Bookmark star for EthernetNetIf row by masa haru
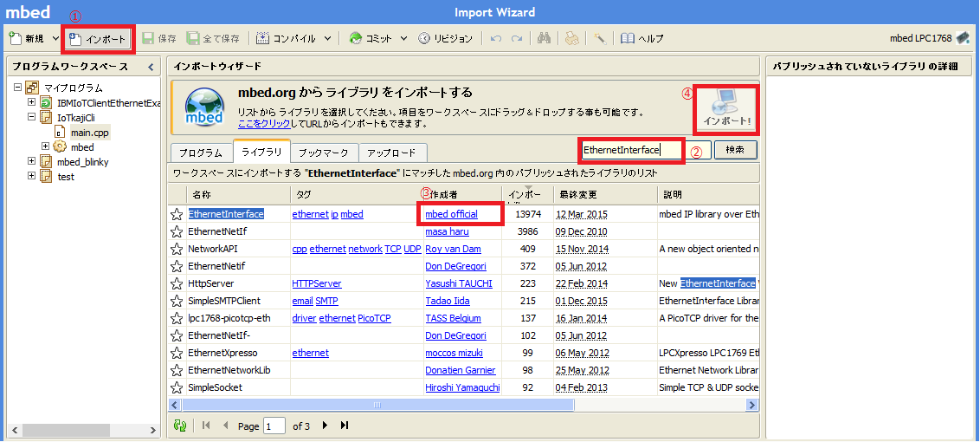Screen dimensions: 980x442 177,232
